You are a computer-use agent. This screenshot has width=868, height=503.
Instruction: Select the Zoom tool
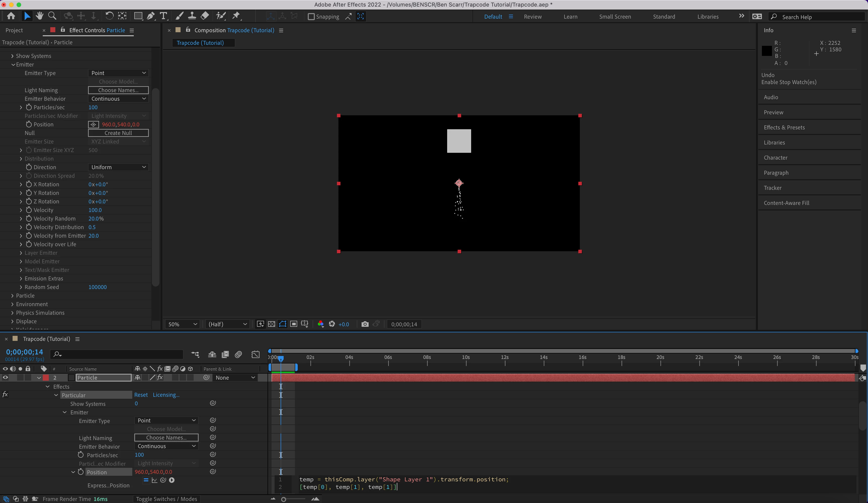tap(52, 16)
